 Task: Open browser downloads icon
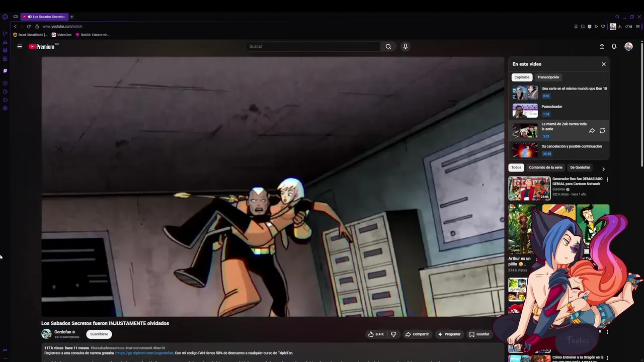pyautogui.click(x=620, y=27)
